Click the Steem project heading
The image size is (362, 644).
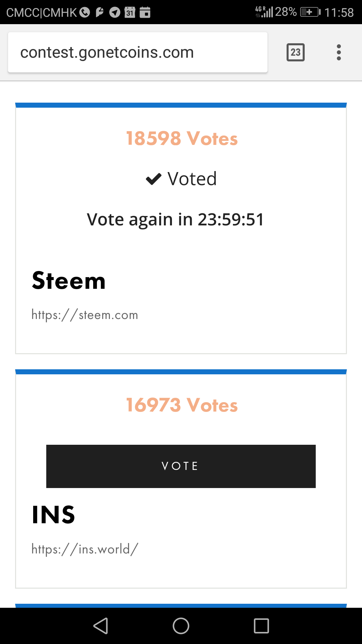coord(69,281)
